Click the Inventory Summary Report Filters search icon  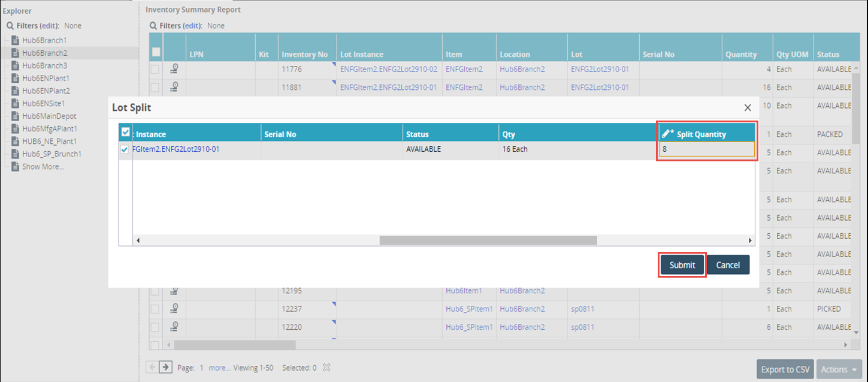click(153, 26)
